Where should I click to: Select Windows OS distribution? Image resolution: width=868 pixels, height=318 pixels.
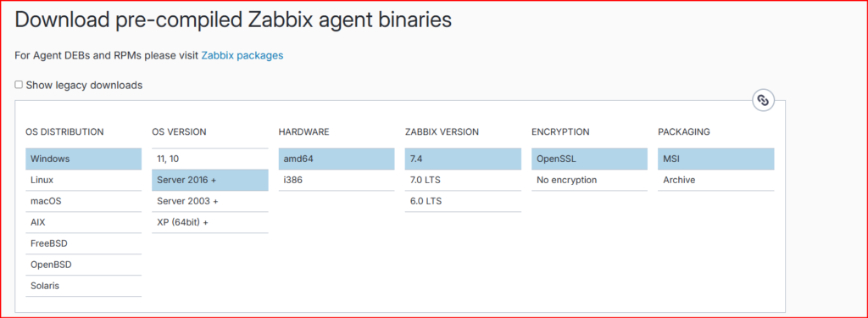click(84, 159)
